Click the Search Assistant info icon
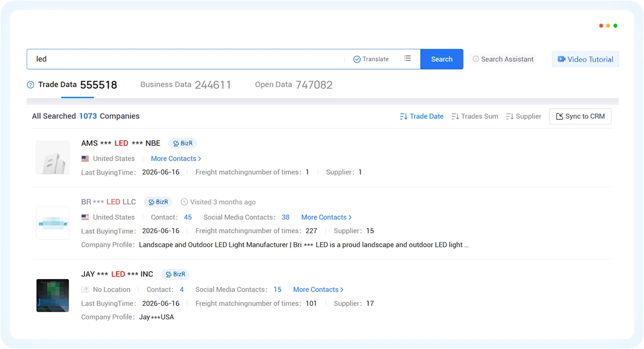The height and width of the screenshot is (349, 644). click(x=476, y=59)
